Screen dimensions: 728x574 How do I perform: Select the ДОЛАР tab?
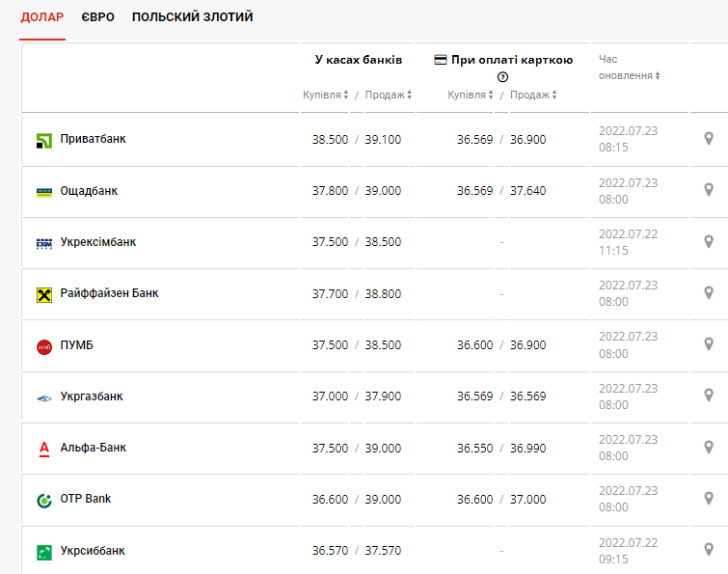pos(42,17)
